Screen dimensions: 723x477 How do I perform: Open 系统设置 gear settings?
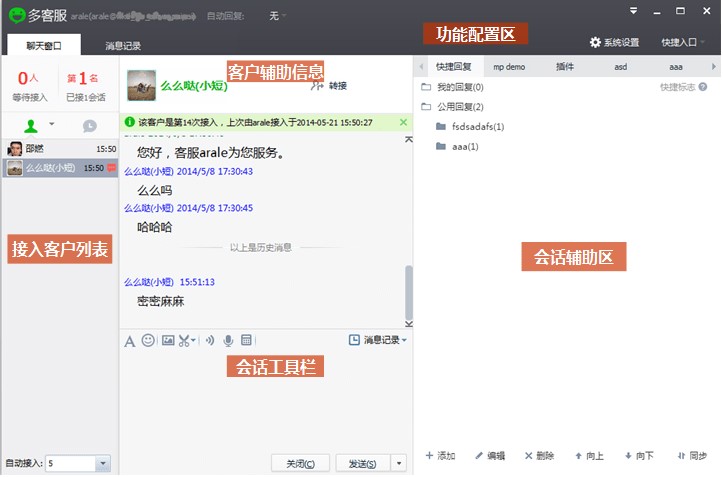click(x=614, y=43)
